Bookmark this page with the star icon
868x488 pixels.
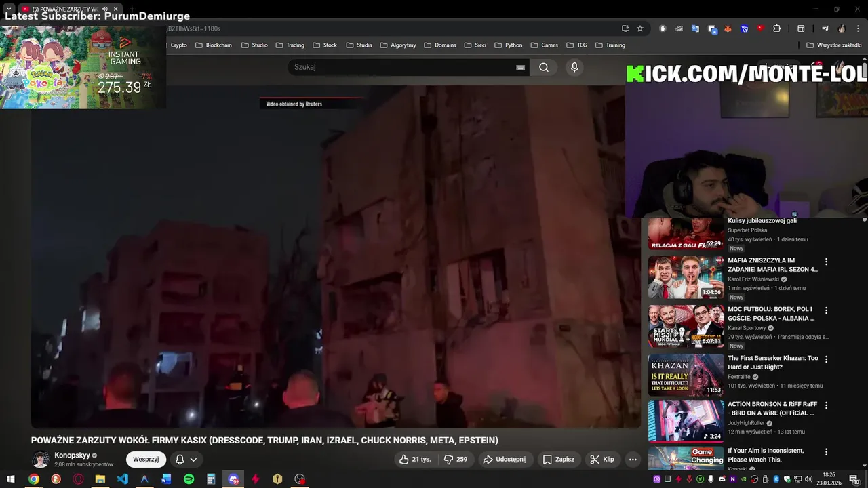pyautogui.click(x=640, y=28)
